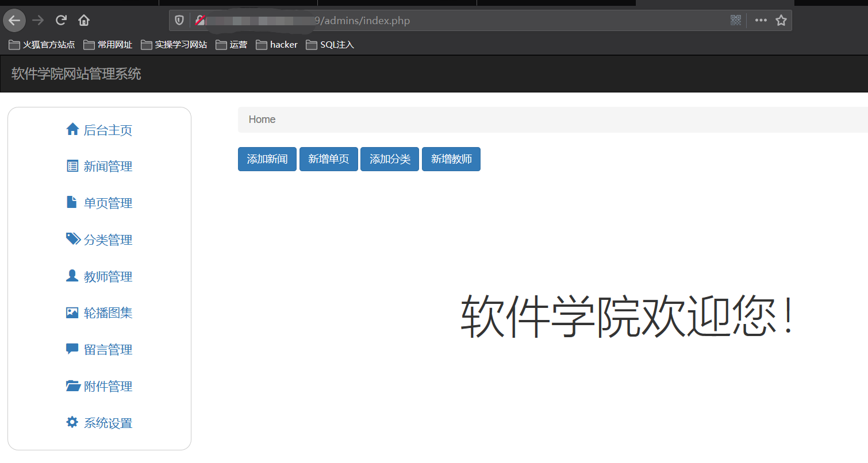Image resolution: width=868 pixels, height=463 pixels.
Task: Click the 新增教师 button
Action: (451, 159)
